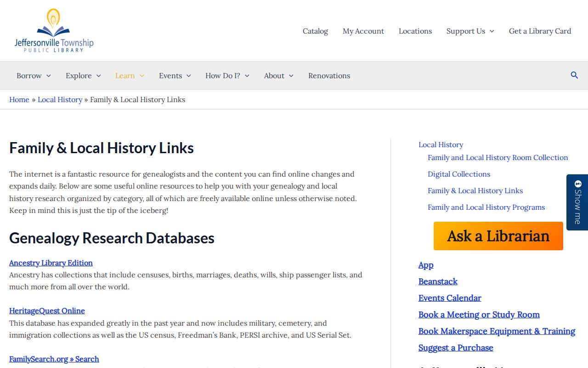Image resolution: width=588 pixels, height=368 pixels.
Task: Open the Show me accessibility tab
Action: 577,202
